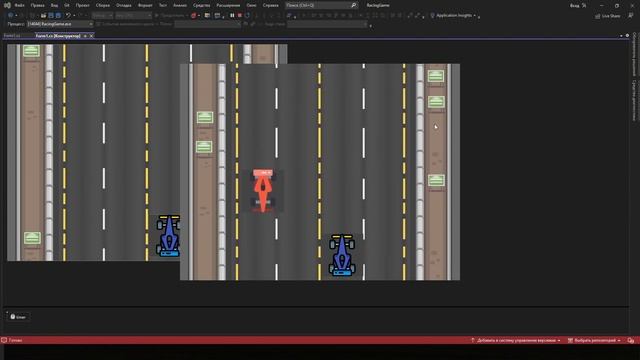Open the Формат menu
The width and height of the screenshot is (640, 360).
coord(145,5)
